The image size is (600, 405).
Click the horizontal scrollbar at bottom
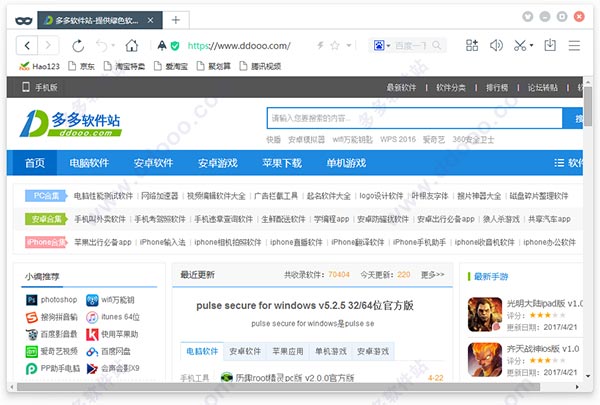[x=279, y=387]
